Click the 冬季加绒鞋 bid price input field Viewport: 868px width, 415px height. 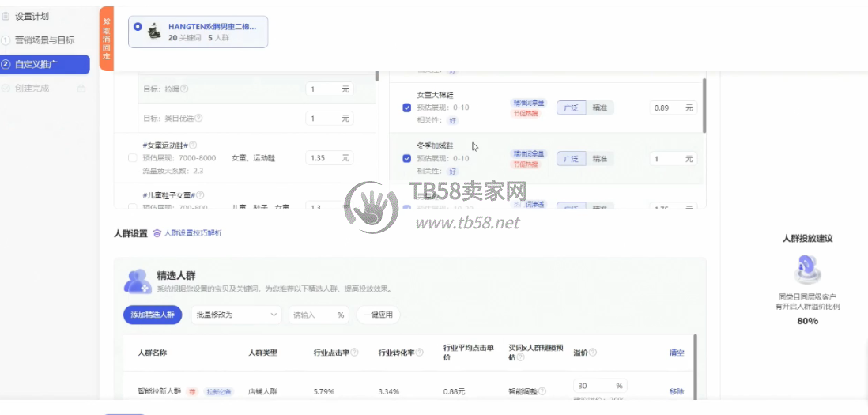click(669, 159)
